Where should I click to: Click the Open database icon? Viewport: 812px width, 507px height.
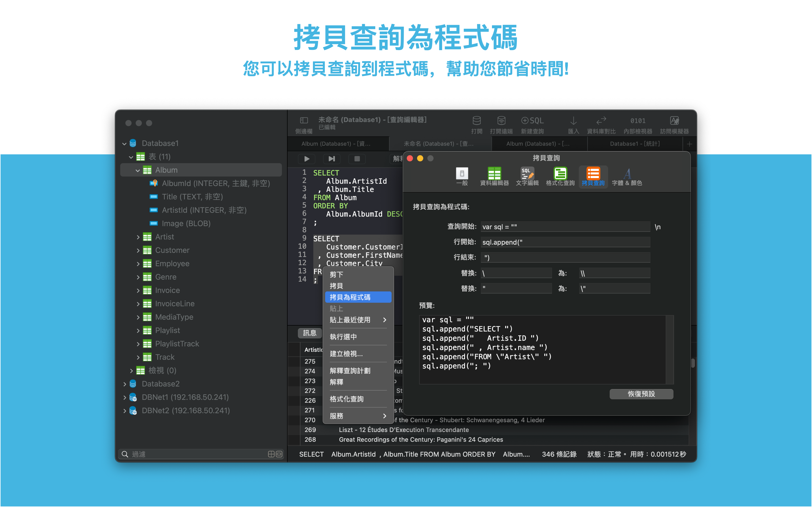[476, 121]
